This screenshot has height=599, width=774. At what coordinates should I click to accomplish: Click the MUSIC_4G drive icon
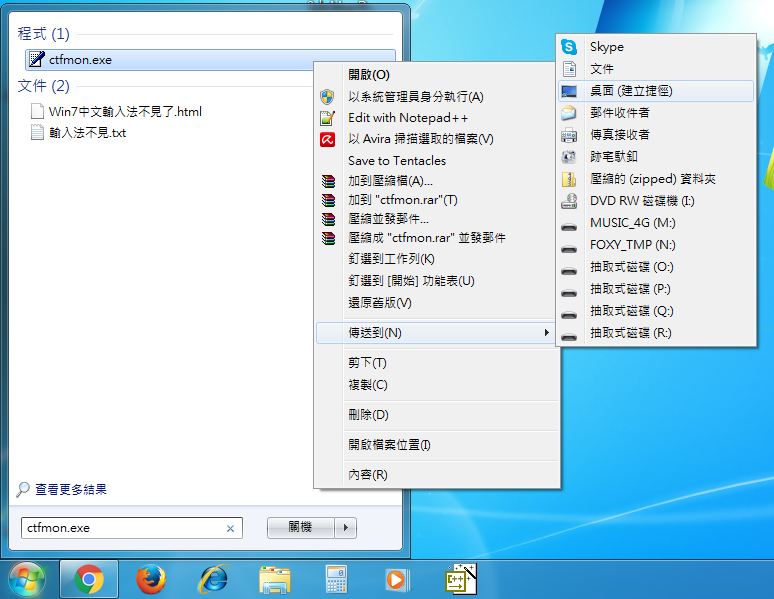point(569,226)
